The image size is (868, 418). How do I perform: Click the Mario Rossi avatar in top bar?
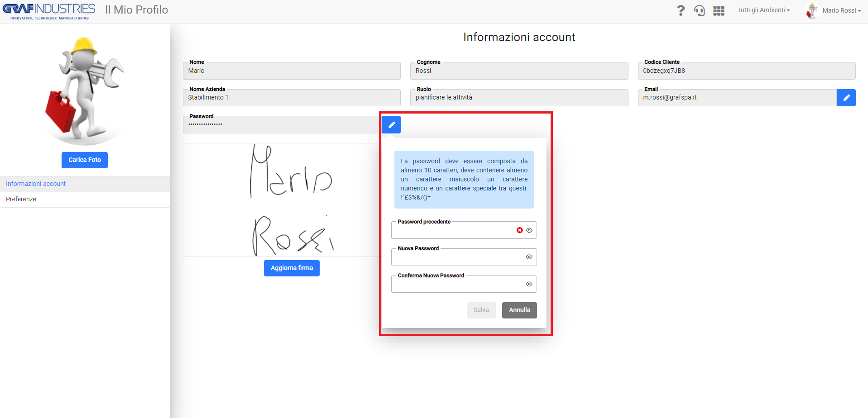pos(812,10)
